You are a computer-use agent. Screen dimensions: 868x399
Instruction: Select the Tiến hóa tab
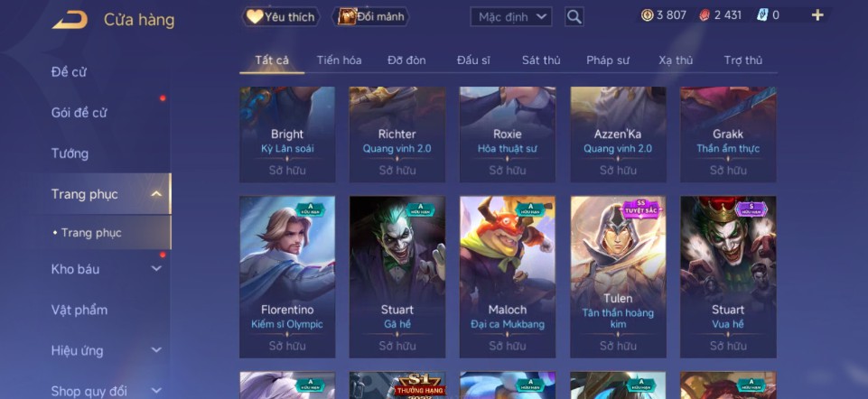(x=339, y=60)
